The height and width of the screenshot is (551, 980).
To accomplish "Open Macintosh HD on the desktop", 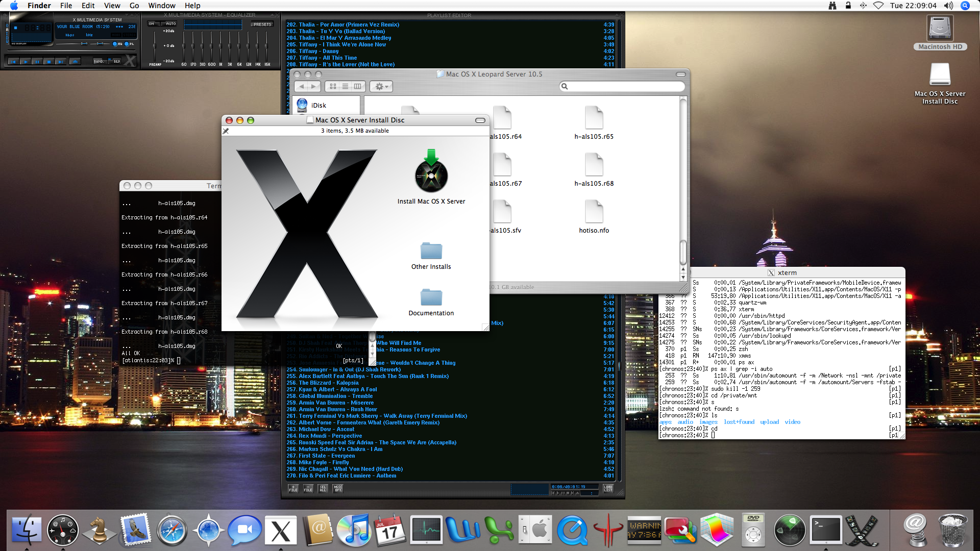I will point(940,33).
